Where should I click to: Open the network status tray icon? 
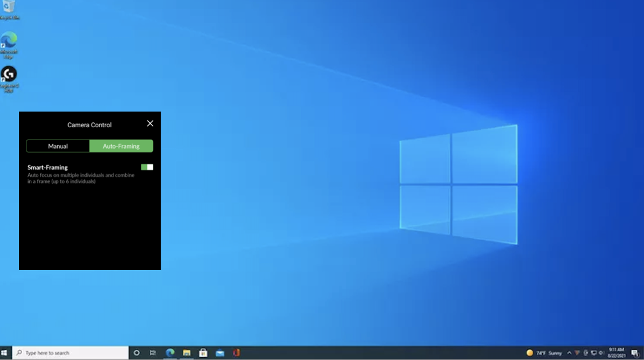click(594, 352)
